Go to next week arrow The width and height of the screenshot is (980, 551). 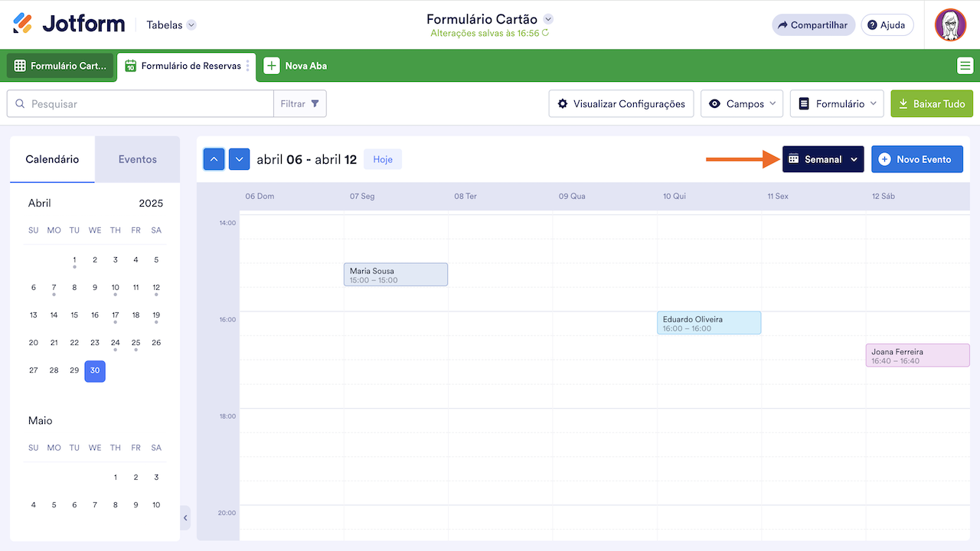click(x=240, y=159)
